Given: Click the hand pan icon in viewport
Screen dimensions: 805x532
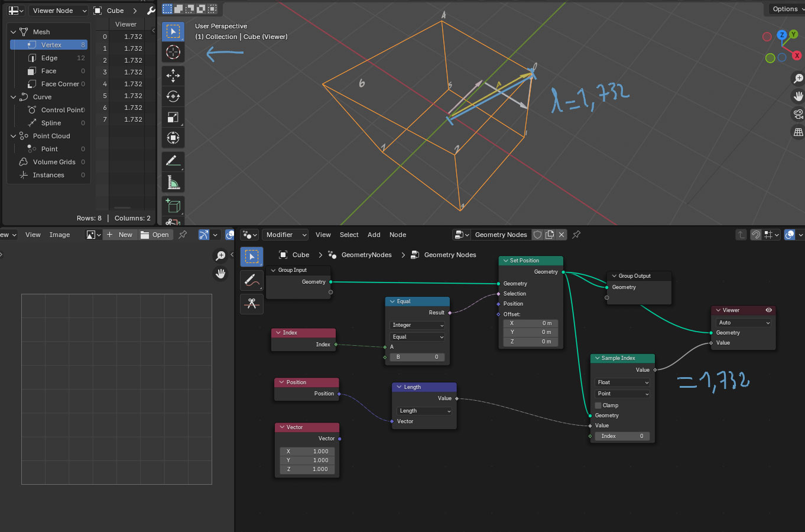Looking at the screenshot, I should [798, 96].
